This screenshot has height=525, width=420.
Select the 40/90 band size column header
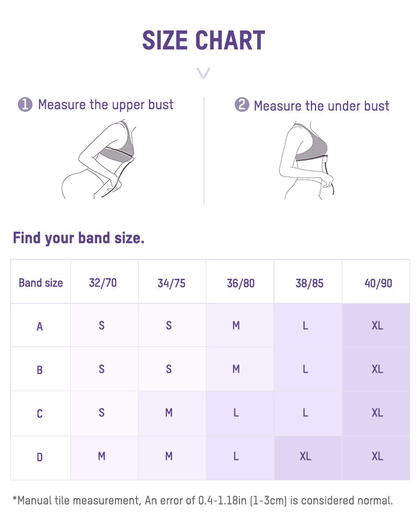point(378,283)
